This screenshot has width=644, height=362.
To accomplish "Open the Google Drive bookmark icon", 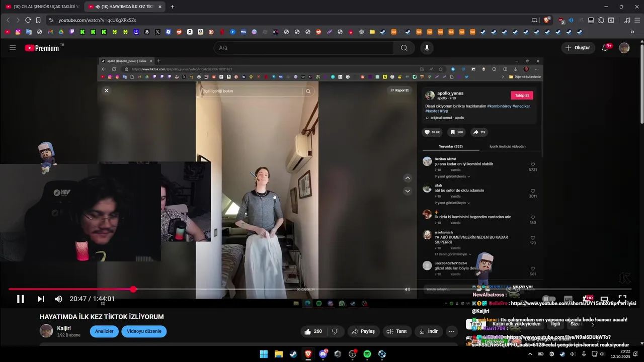I will click(61, 32).
